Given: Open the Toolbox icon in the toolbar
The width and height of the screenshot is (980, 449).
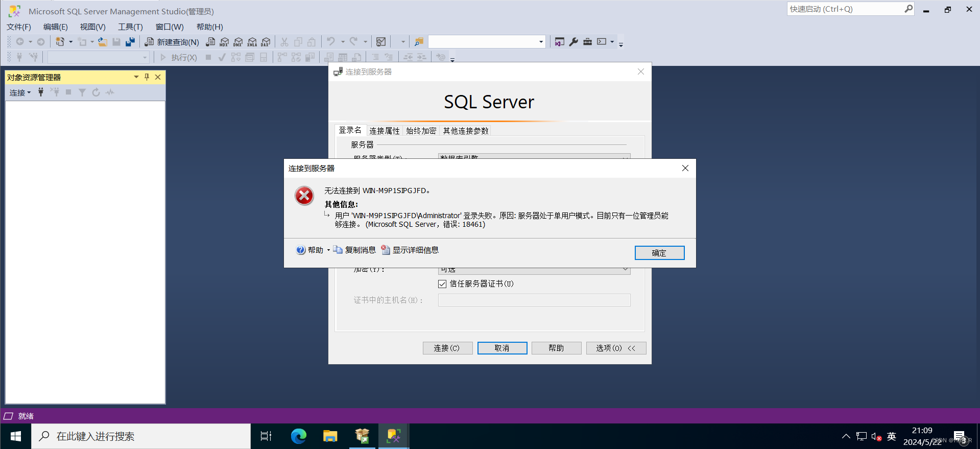Looking at the screenshot, I should click(588, 42).
